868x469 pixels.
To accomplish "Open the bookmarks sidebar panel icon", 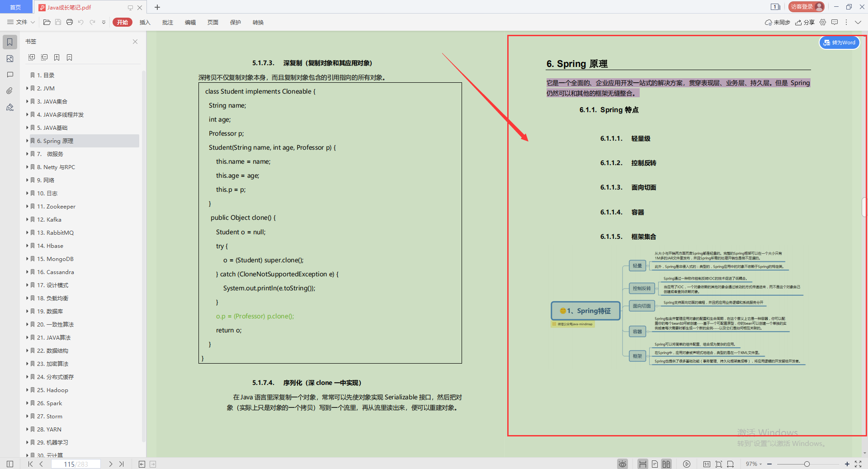I will 9,42.
